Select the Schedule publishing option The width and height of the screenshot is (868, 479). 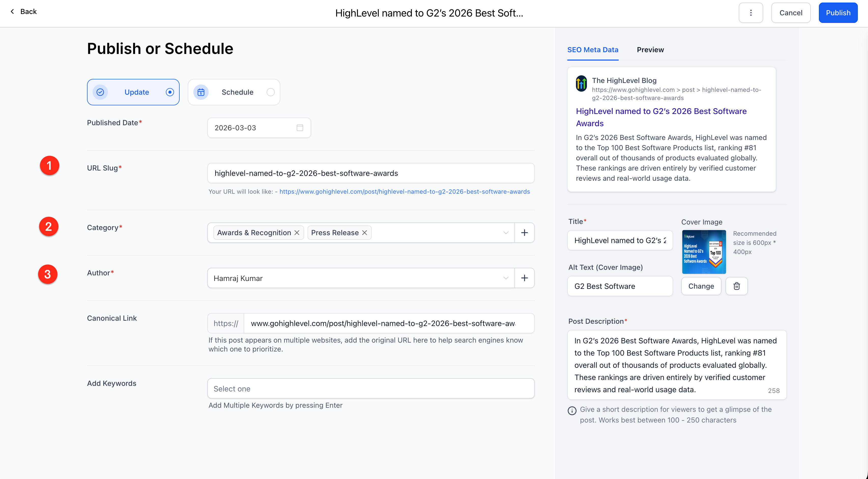[x=234, y=92]
